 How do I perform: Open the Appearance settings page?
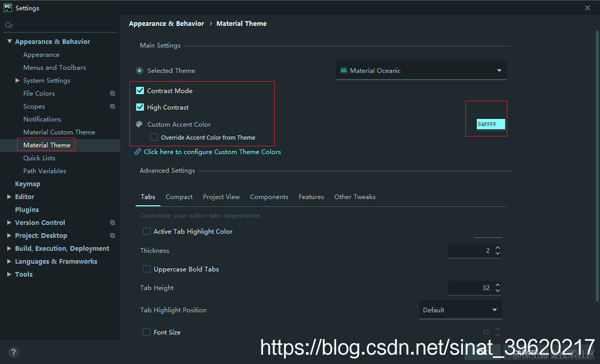point(41,55)
